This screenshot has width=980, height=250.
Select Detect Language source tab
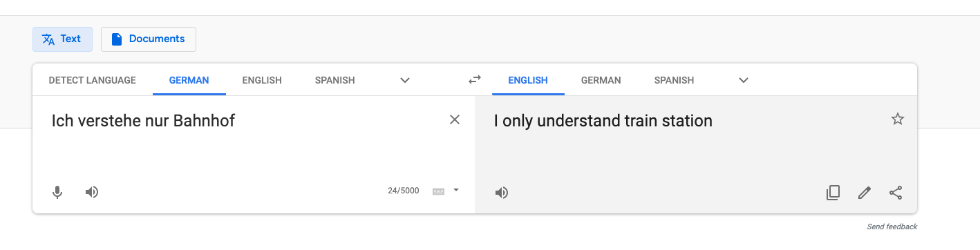pos(92,80)
